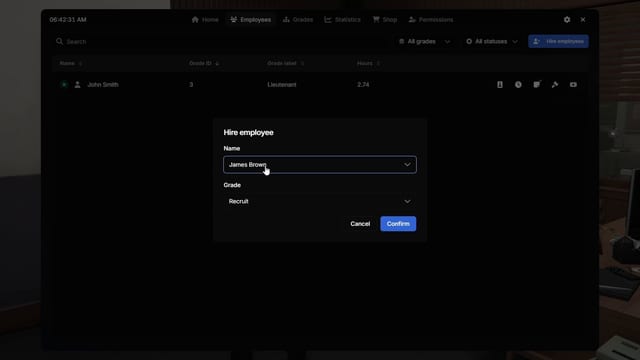The image size is (640, 360).
Task: Click John Smith's online status indicator
Action: coord(64,84)
